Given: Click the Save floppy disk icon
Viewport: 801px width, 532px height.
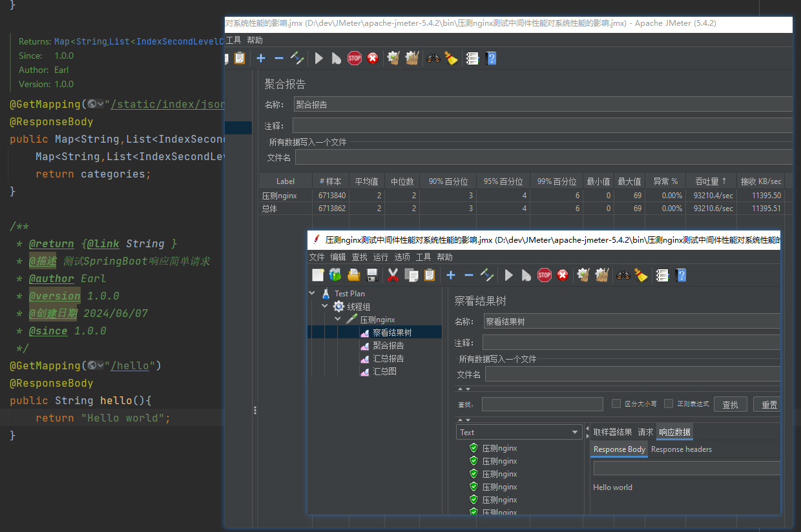Looking at the screenshot, I should pos(371,276).
